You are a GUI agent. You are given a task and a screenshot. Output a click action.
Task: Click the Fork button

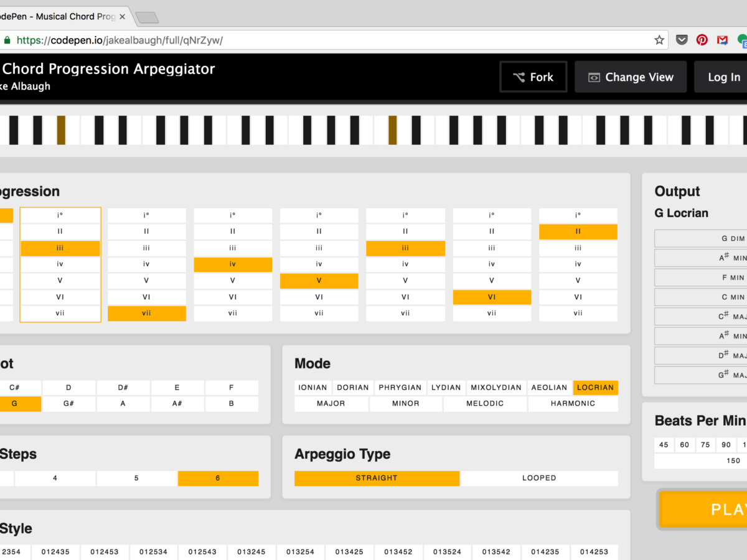(x=533, y=77)
